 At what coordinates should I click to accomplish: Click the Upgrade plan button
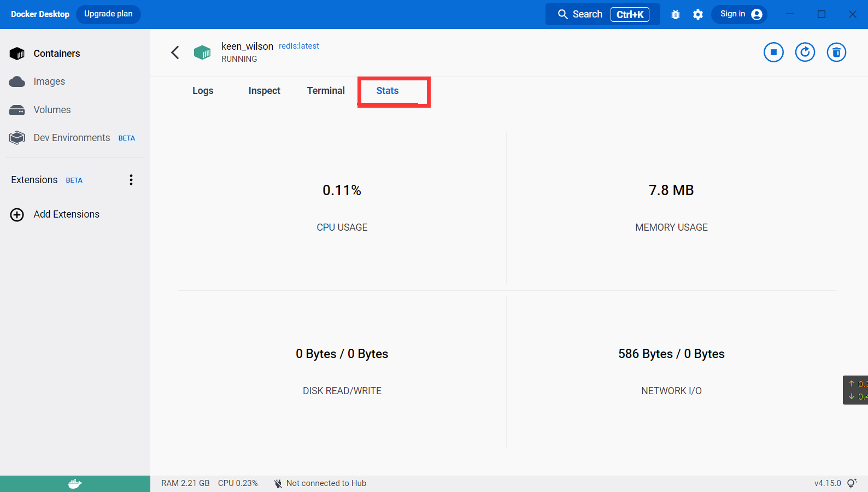(x=108, y=14)
